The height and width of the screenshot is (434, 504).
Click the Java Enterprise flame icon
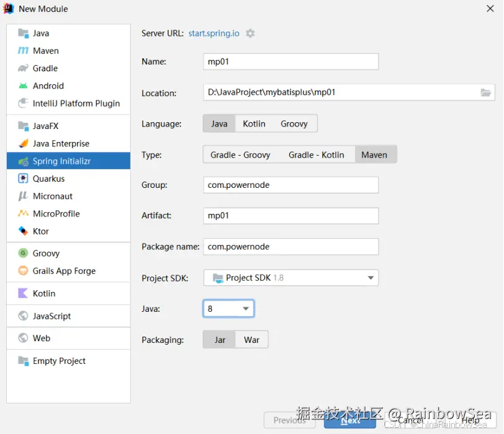(x=23, y=143)
